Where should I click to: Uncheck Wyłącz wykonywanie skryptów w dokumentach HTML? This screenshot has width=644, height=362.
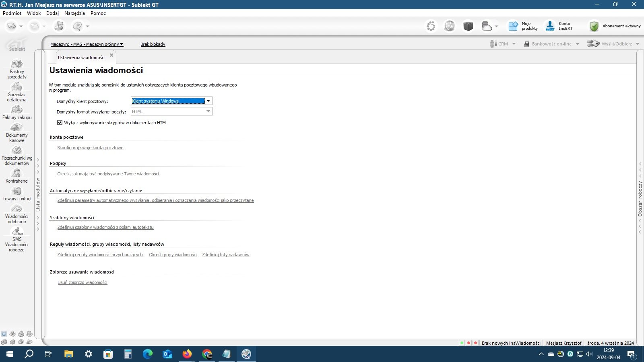pyautogui.click(x=60, y=123)
